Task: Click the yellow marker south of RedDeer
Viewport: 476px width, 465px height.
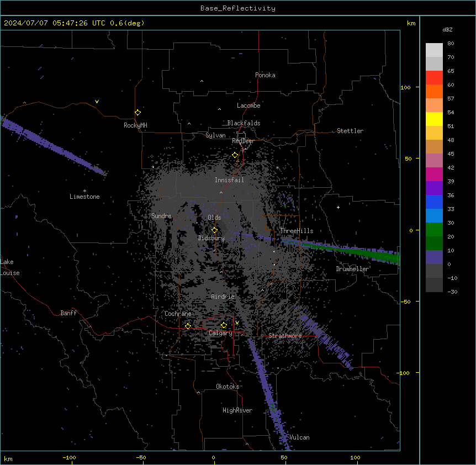Action: (235, 155)
